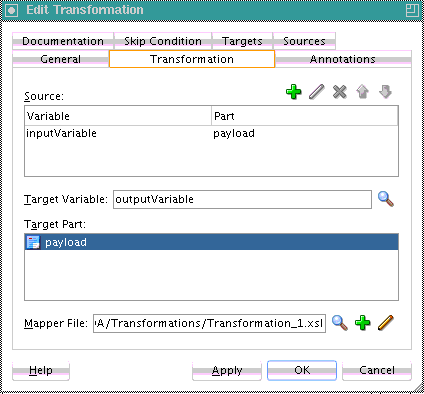Create new mapper file with green plus

(x=362, y=323)
